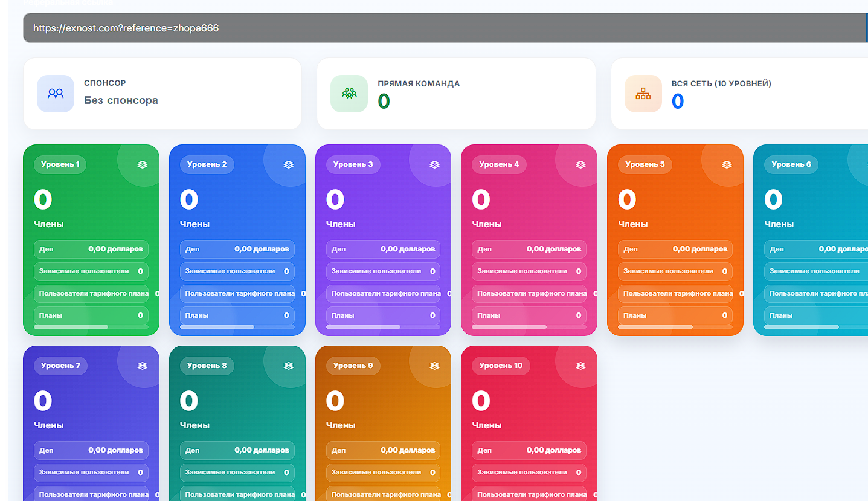Select the Уровень 2 badge
The width and height of the screenshot is (868, 501).
click(x=207, y=164)
